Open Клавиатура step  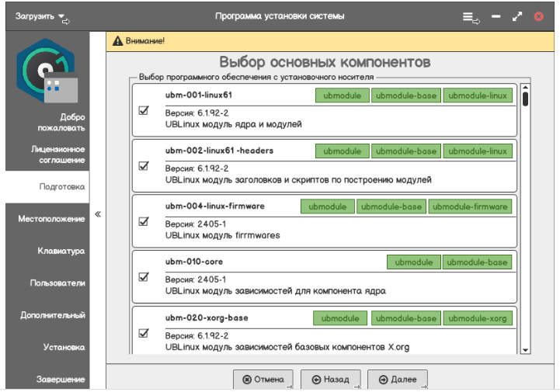tap(61, 251)
